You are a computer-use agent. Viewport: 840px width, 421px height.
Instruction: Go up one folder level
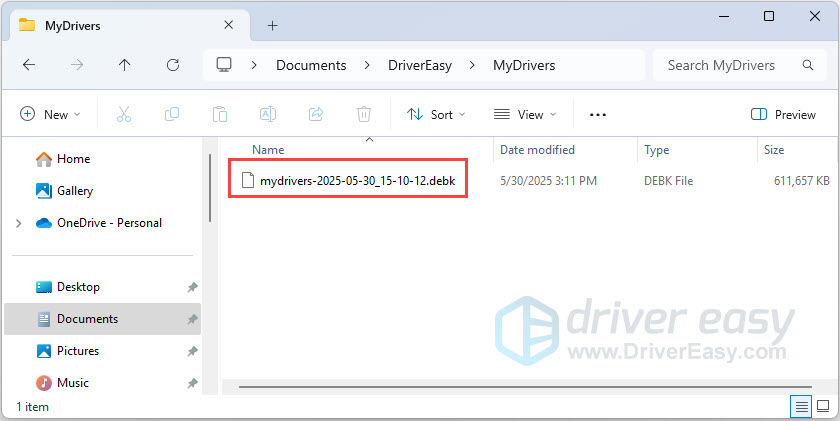point(124,65)
